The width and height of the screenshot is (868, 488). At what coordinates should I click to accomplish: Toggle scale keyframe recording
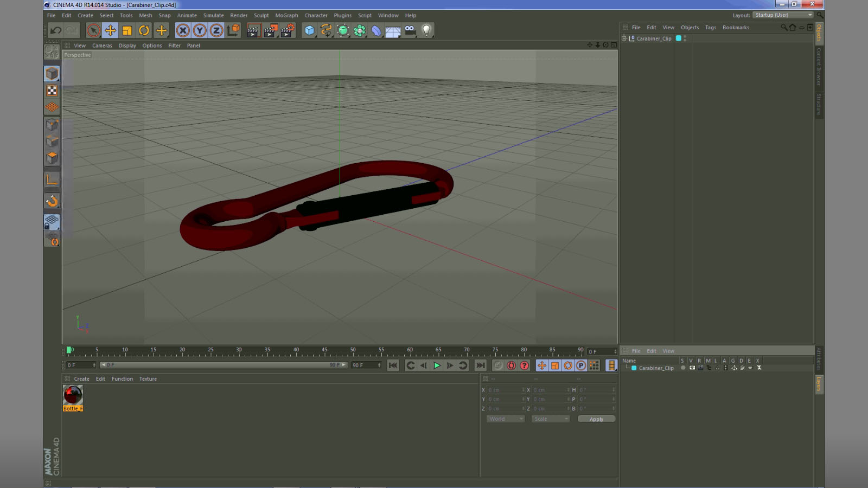coord(555,365)
